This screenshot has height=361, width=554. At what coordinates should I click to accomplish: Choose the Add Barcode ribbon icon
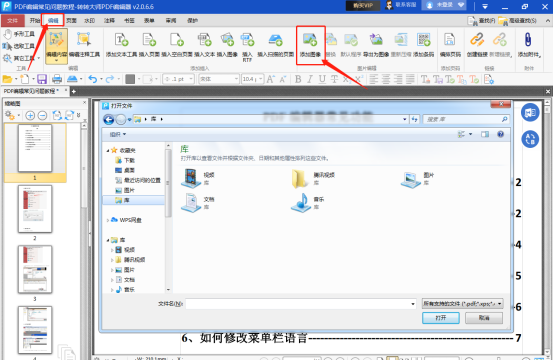(423, 40)
